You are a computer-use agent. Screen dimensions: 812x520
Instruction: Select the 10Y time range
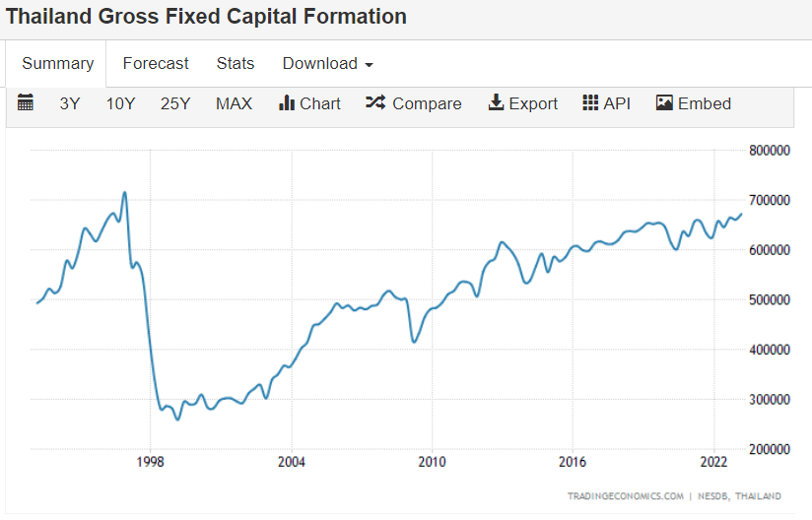(x=120, y=104)
